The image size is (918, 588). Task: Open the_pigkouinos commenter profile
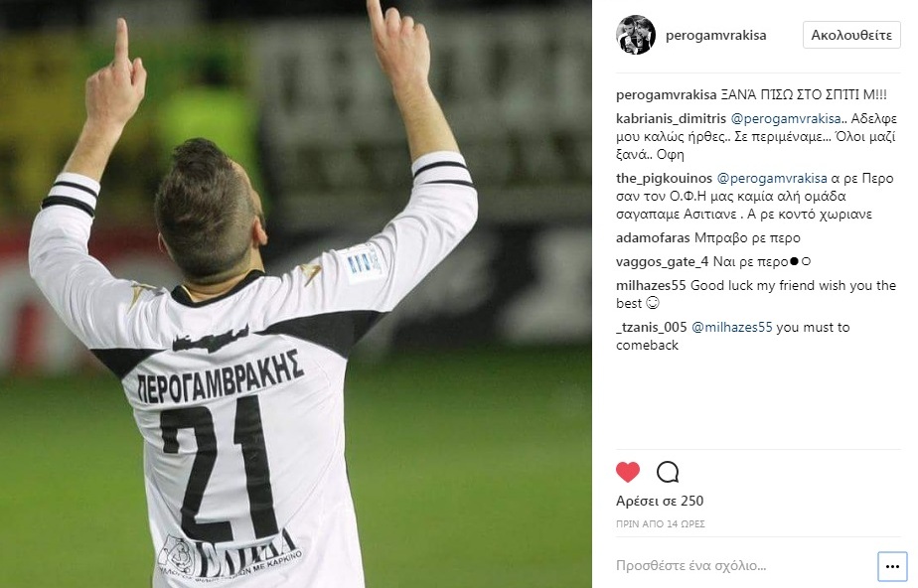click(664, 179)
